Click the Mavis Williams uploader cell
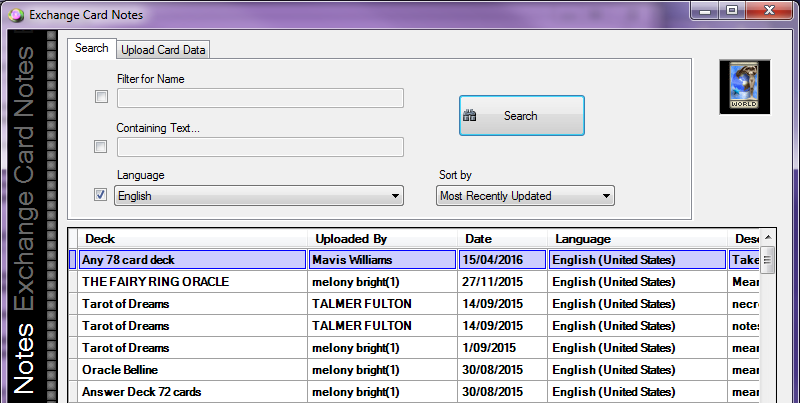The image size is (800, 403). coord(382,260)
